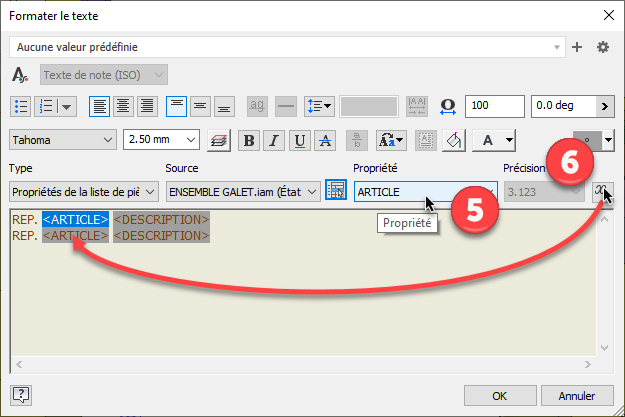Click the add preset plus icon
Viewport: 625px width, 417px height.
tap(577, 47)
